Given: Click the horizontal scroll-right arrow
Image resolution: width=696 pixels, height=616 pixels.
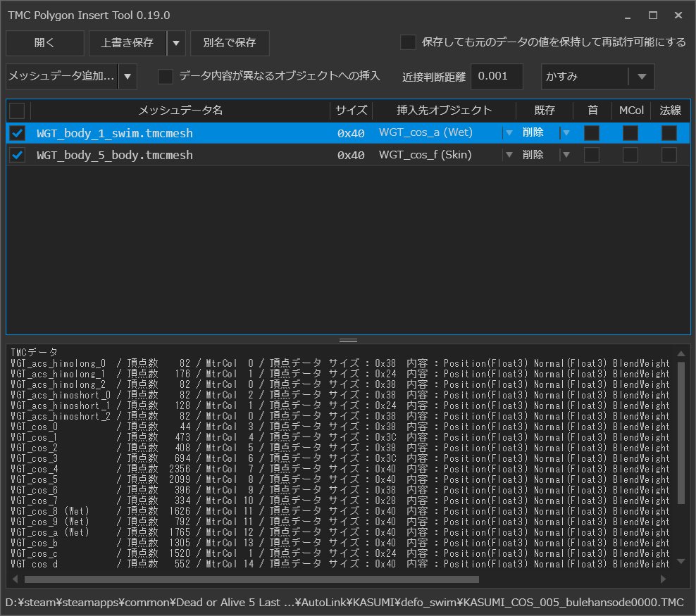Looking at the screenshot, I should [x=663, y=579].
